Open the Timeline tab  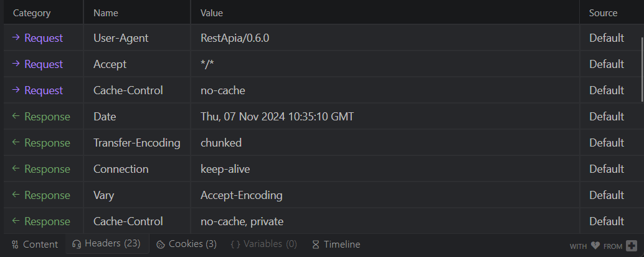pos(336,245)
